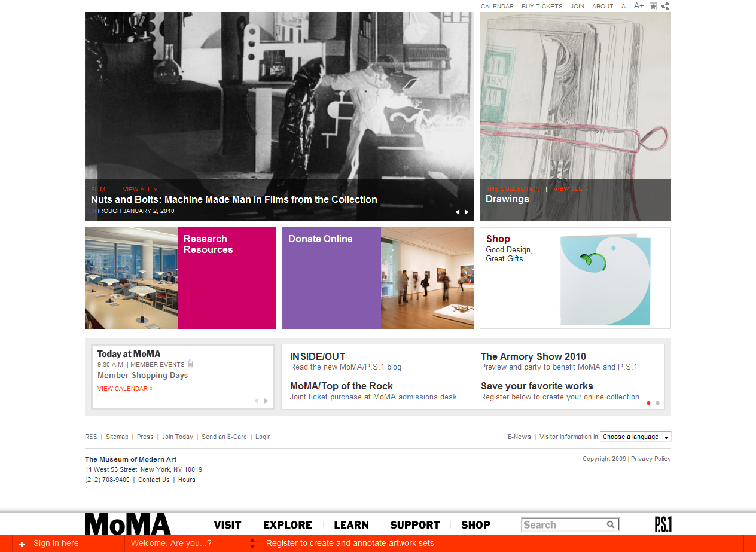Open the Nuts and Bolts film series title
Image resolution: width=756 pixels, height=552 pixels.
[234, 200]
